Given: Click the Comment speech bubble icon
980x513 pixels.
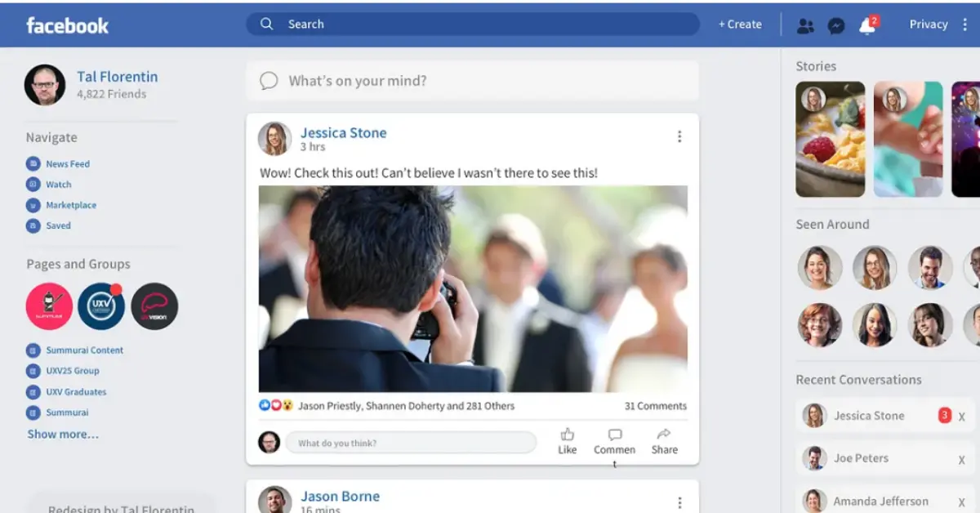Looking at the screenshot, I should [615, 435].
